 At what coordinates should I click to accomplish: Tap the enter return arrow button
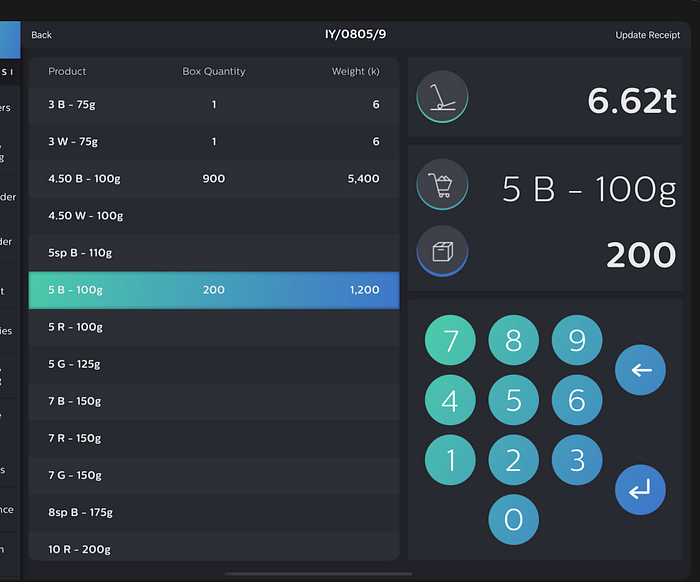click(x=640, y=490)
